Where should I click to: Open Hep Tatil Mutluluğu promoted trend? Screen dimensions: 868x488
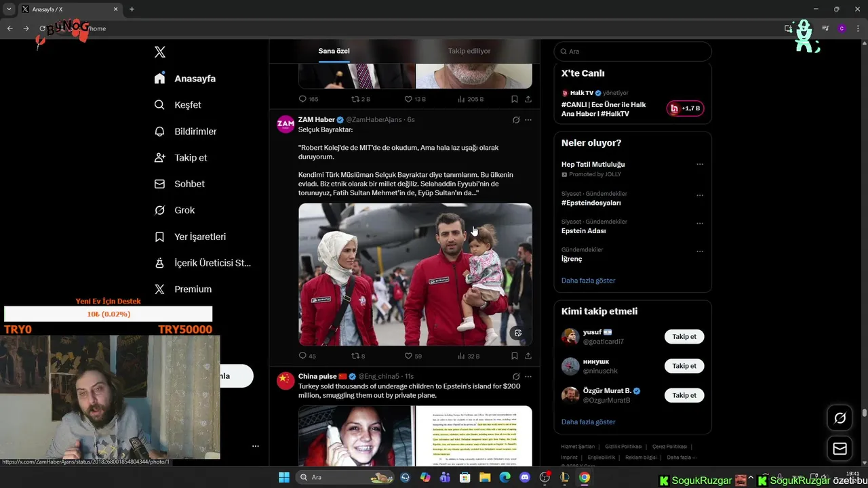[x=593, y=164]
